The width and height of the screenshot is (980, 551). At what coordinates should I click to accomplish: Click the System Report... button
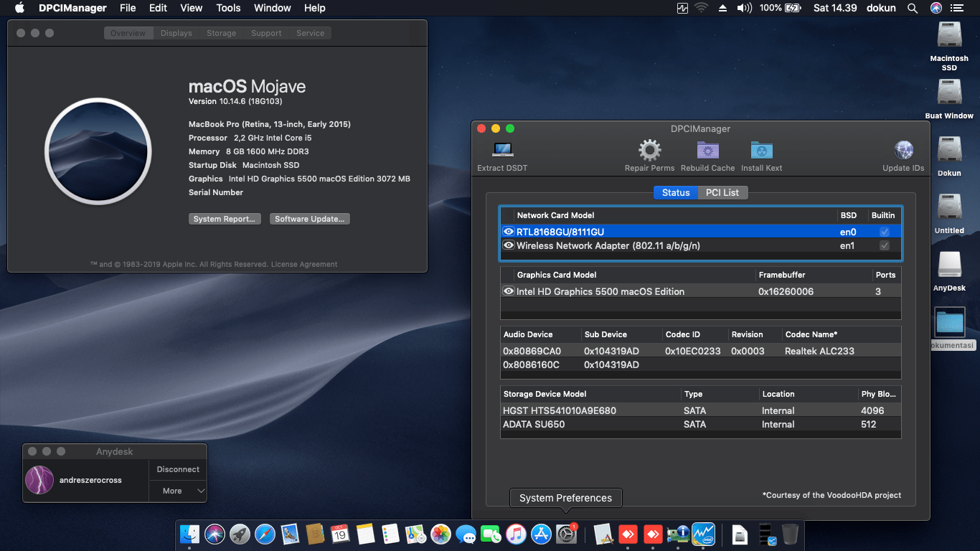pos(225,219)
